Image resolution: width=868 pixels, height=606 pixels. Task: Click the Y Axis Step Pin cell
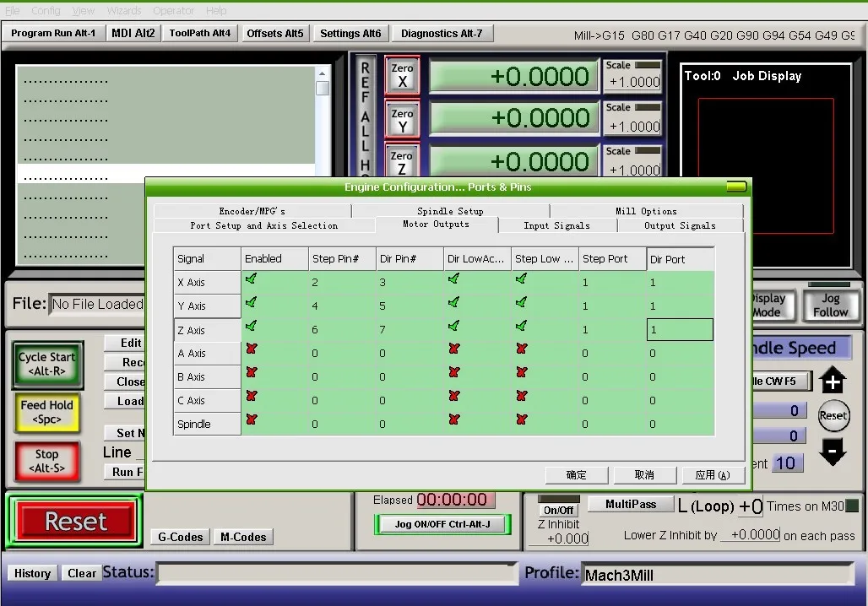coord(341,306)
